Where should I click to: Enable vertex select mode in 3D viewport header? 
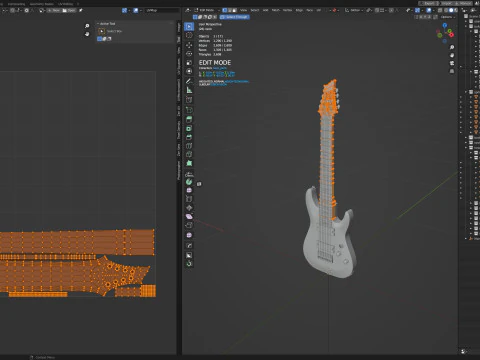pyautogui.click(x=225, y=10)
